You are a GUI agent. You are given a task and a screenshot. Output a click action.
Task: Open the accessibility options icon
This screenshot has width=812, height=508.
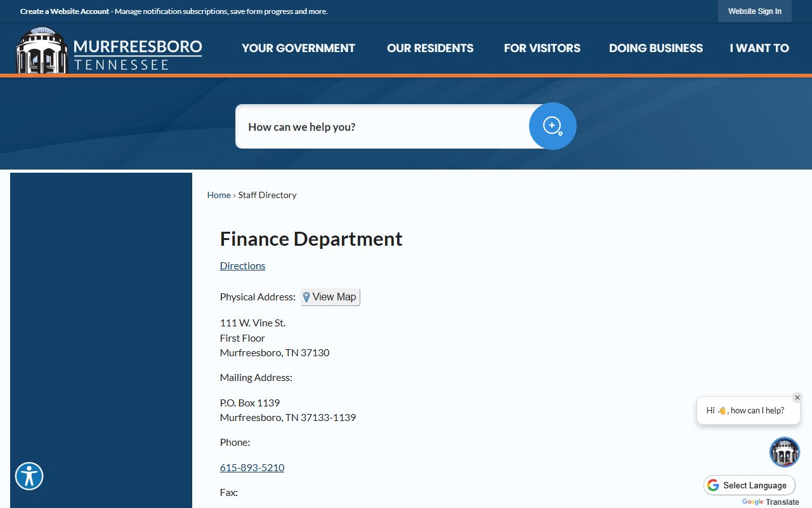(x=29, y=476)
